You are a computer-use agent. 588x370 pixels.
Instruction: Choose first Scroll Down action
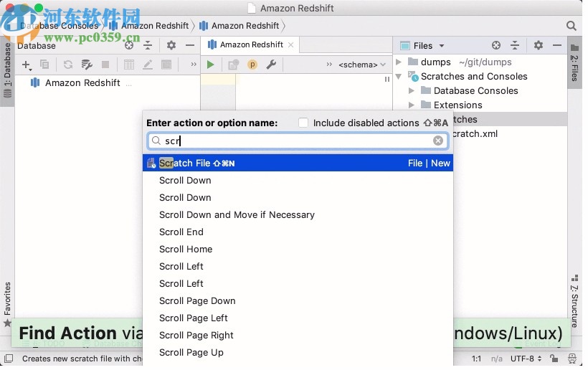tap(298, 180)
